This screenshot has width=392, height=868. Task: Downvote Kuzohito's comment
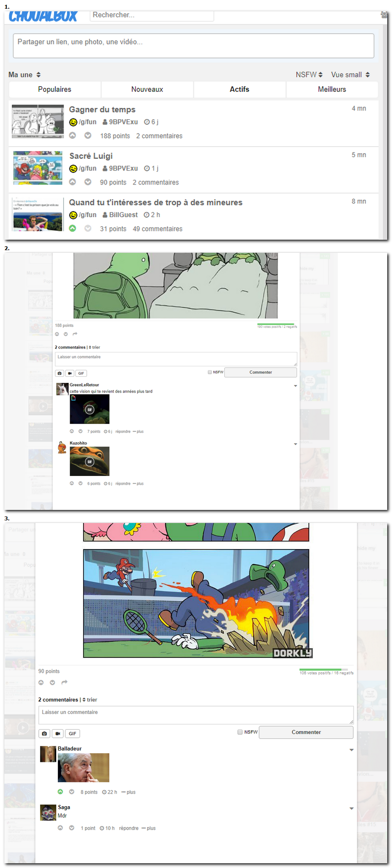pyautogui.click(x=81, y=483)
